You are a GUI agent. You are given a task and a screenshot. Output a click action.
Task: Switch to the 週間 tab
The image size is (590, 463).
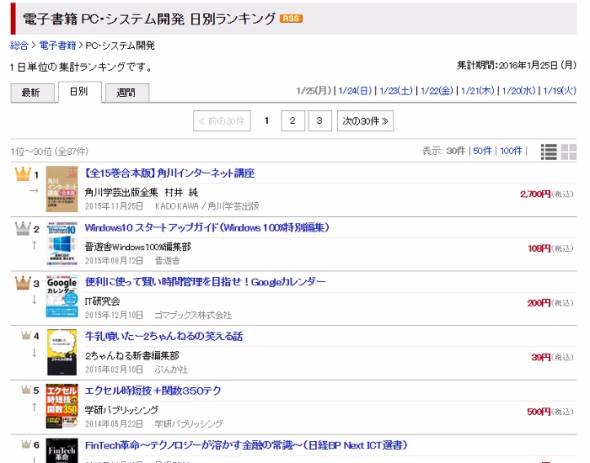click(x=127, y=93)
